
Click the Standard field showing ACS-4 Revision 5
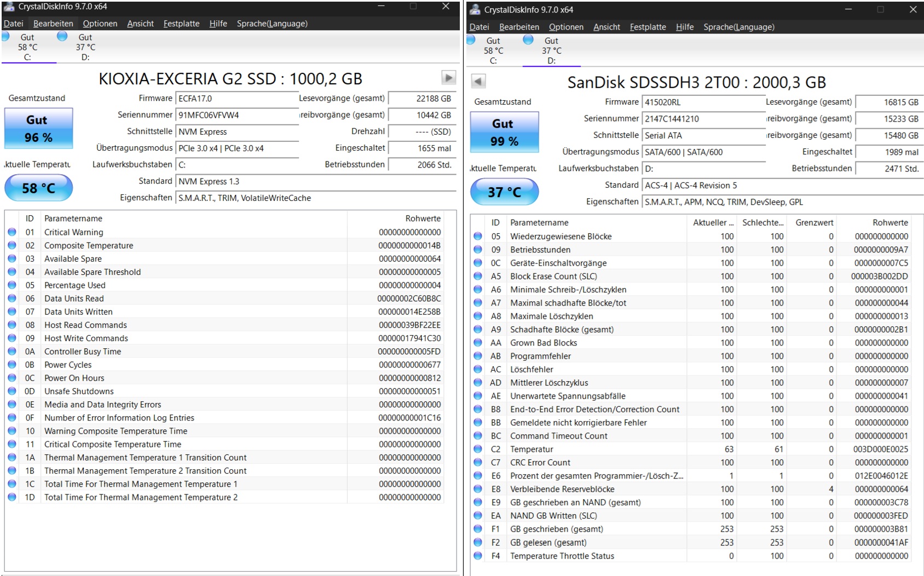782,185
